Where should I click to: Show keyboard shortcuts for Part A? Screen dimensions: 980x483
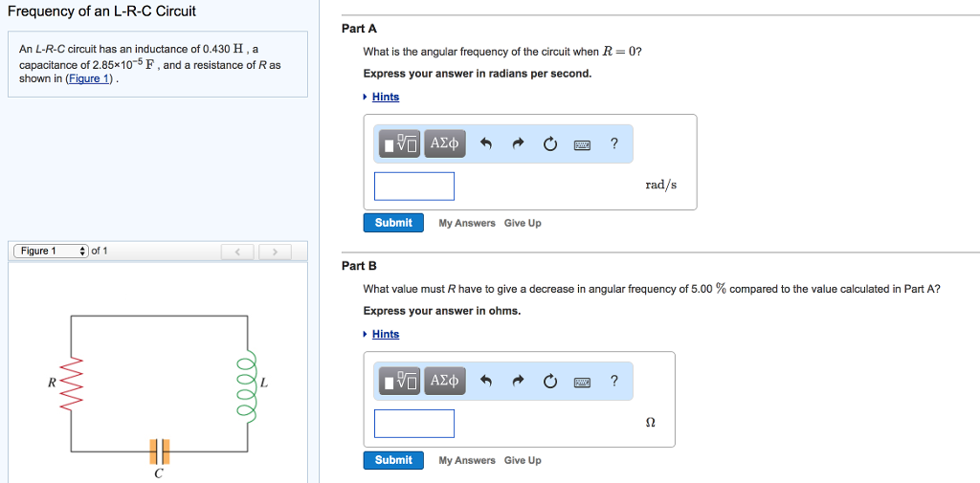(582, 144)
